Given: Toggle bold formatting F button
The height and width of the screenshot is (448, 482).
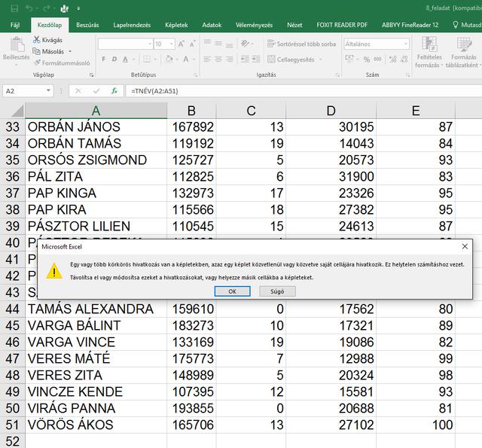Looking at the screenshot, I should (x=104, y=59).
